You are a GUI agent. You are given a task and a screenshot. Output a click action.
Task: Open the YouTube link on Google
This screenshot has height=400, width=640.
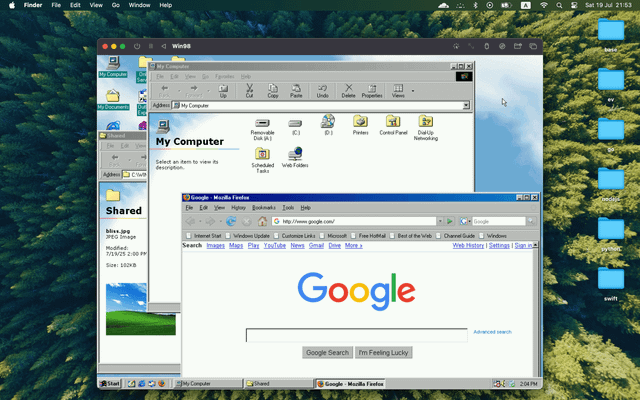(x=275, y=245)
